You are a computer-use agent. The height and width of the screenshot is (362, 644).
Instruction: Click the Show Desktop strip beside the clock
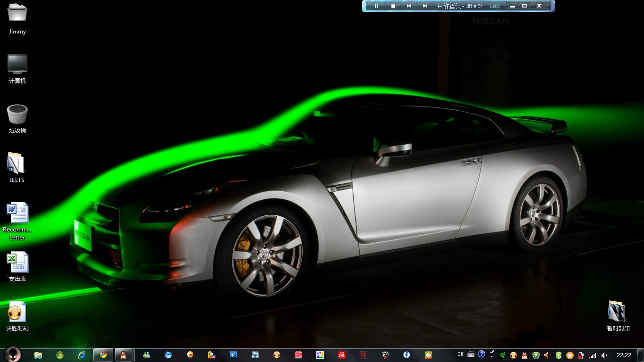pos(641,355)
